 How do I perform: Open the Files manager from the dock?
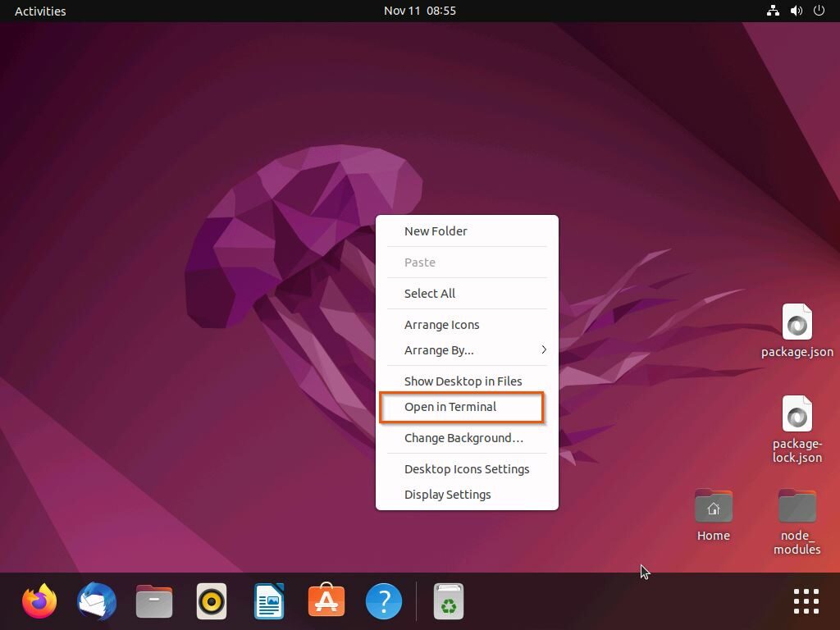153,600
